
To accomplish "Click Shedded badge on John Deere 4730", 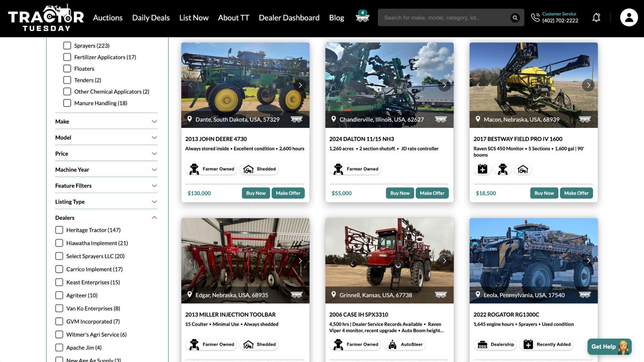I will 259,169.
